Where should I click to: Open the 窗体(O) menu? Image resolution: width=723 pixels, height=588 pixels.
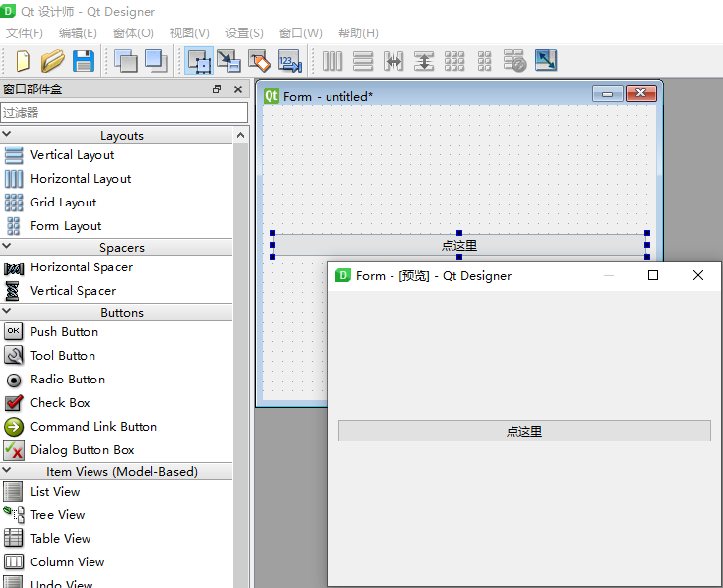[133, 33]
